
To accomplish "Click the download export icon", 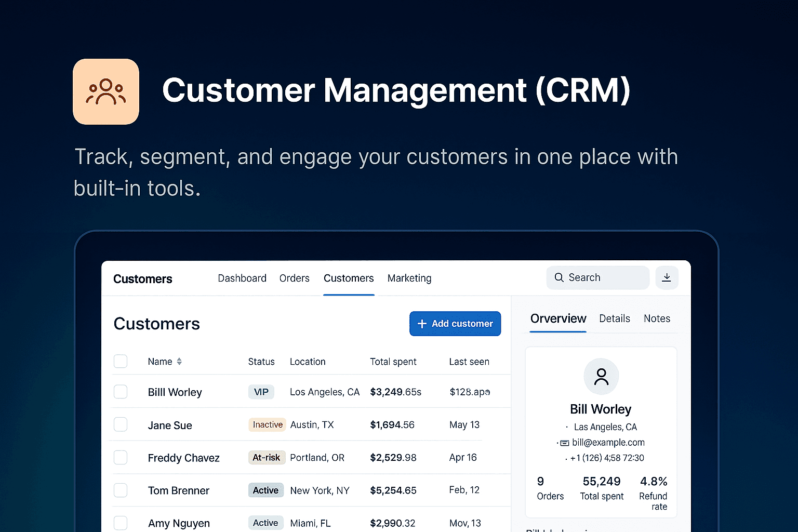I will pyautogui.click(x=667, y=277).
